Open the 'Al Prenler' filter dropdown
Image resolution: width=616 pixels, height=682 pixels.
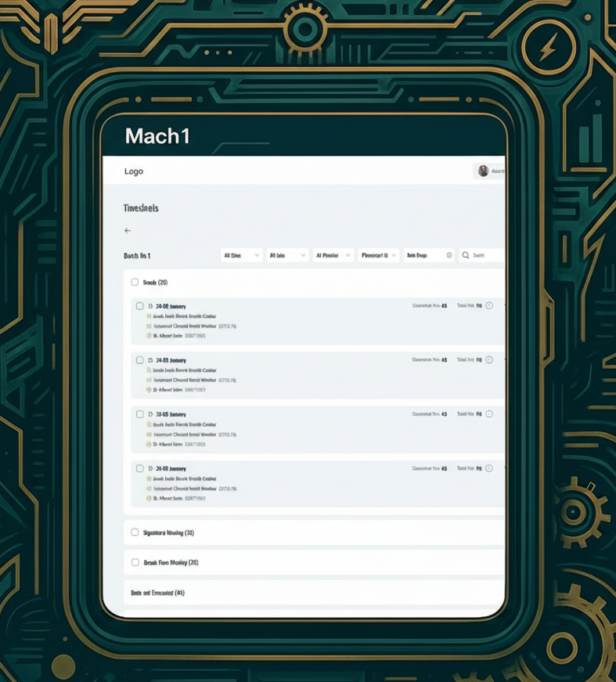(333, 255)
